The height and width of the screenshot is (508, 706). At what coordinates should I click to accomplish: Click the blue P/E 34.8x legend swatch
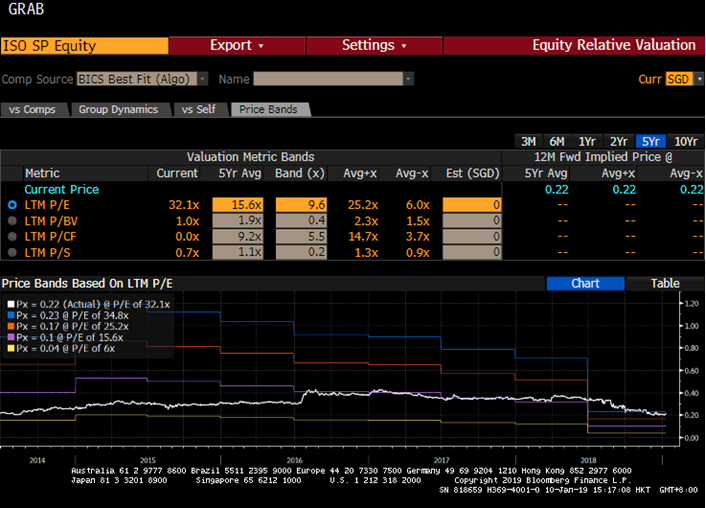click(11, 315)
